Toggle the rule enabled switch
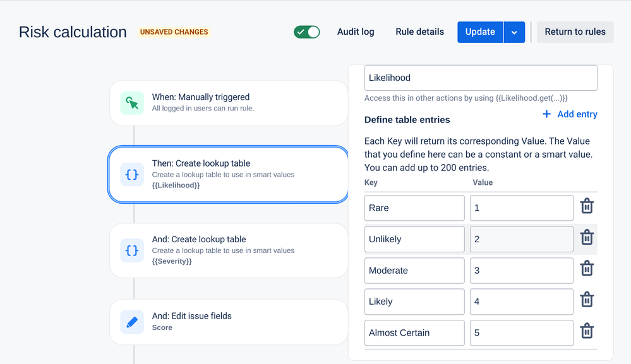 307,32
